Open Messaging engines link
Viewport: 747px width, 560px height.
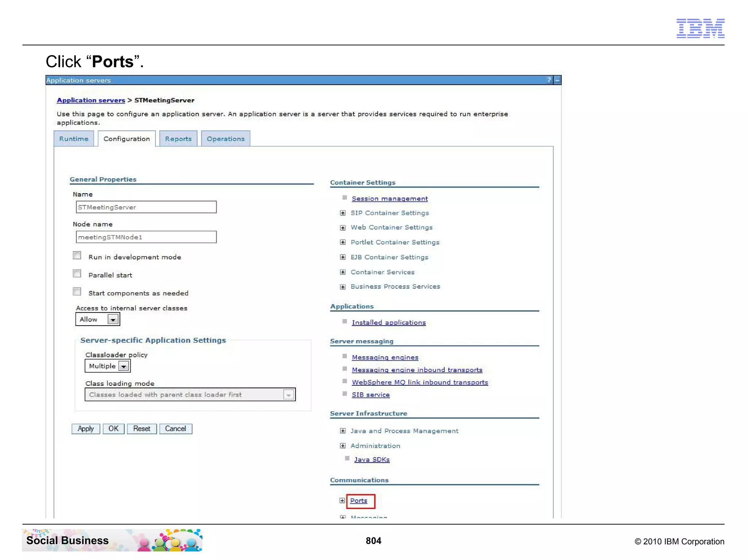point(385,358)
